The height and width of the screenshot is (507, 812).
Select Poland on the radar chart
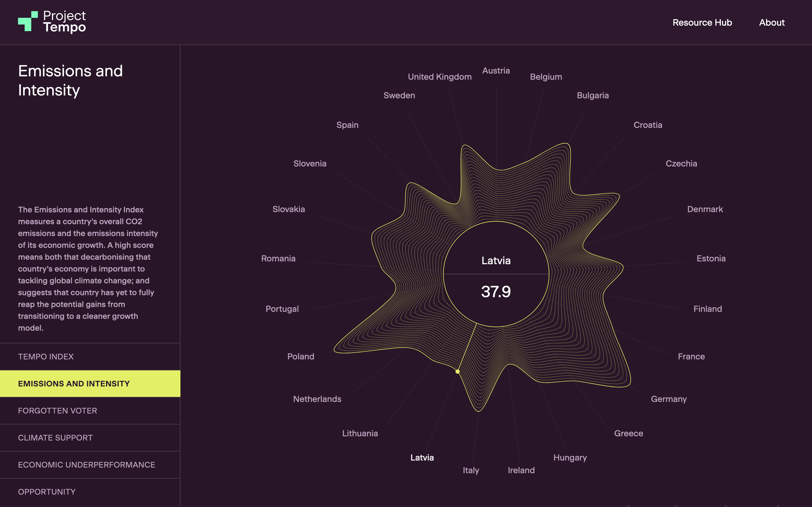(300, 356)
